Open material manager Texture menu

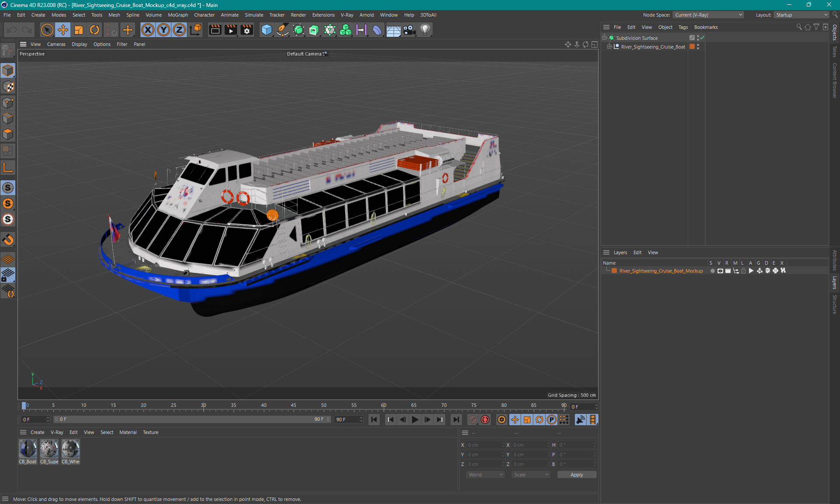coord(150,432)
